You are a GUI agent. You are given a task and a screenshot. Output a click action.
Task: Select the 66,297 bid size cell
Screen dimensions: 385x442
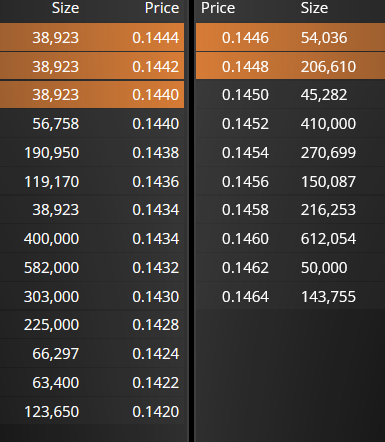[x=56, y=354]
